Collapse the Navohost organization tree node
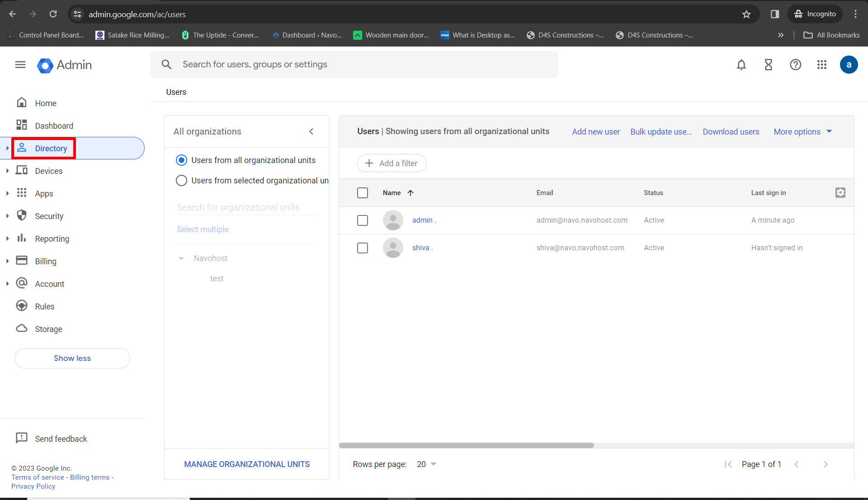The width and height of the screenshot is (868, 500). tap(181, 258)
